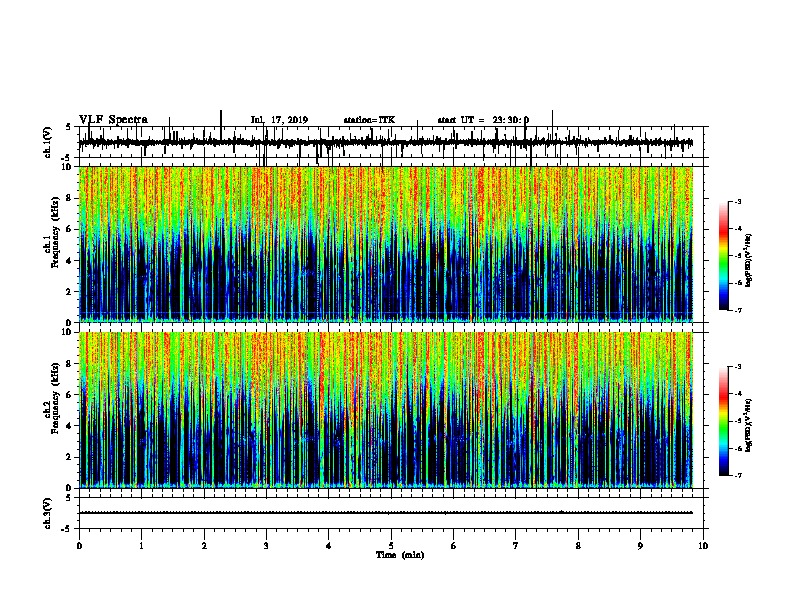Click the "-3" label on ch.1 color bar
Image resolution: width=792 pixels, height=612 pixels.
pos(737,201)
